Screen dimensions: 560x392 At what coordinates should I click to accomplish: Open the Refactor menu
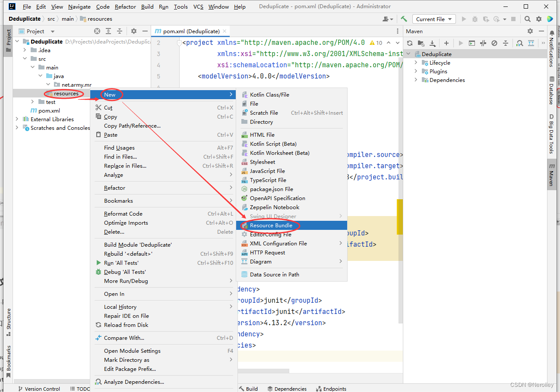124,6
